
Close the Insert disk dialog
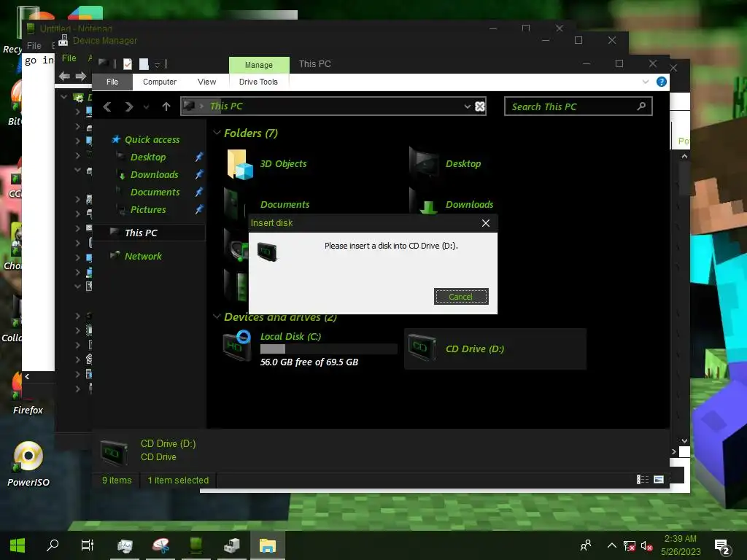485,223
